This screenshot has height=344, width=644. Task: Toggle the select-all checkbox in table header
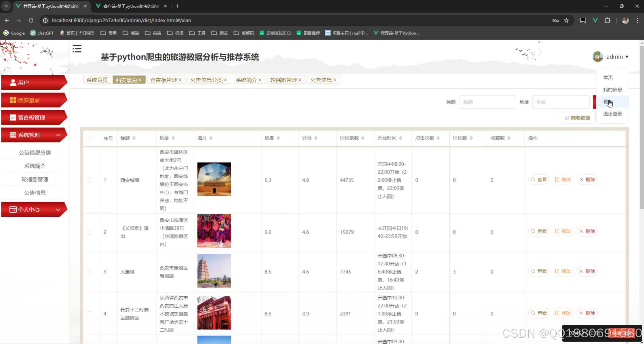89,138
